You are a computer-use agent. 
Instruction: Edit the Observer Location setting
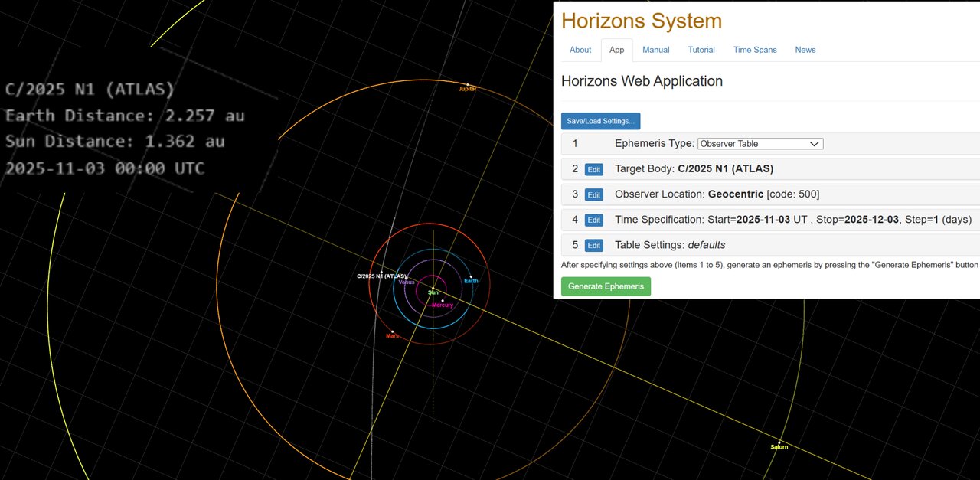[x=594, y=194]
